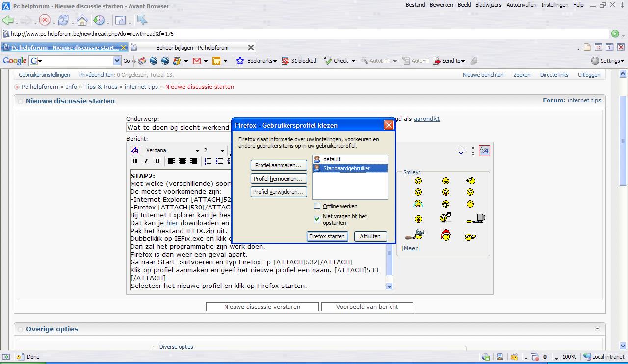This screenshot has height=364, width=628.
Task: Insert the crying smiley
Action: point(418,204)
